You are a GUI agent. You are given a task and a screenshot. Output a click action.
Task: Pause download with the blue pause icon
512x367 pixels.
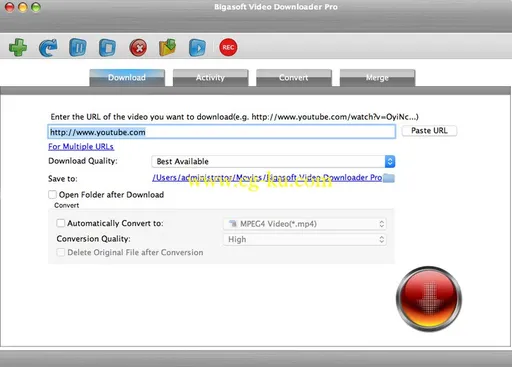tap(78, 47)
